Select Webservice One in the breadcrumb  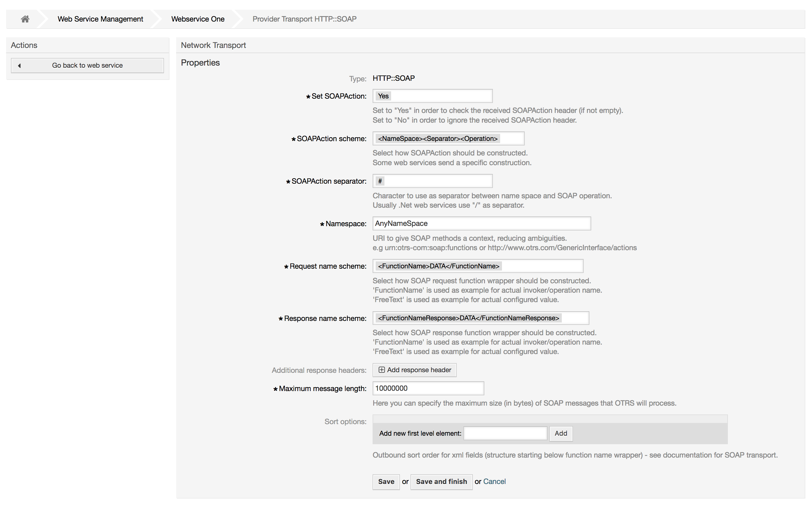tap(198, 19)
